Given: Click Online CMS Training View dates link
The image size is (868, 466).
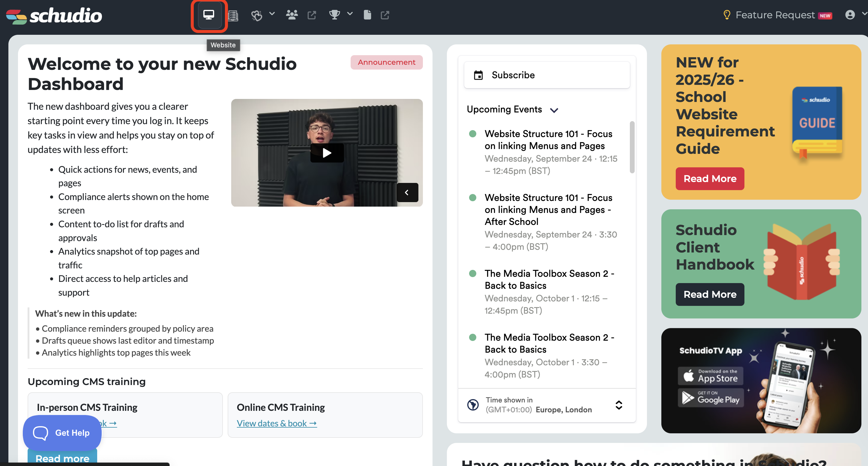Looking at the screenshot, I should point(277,423).
